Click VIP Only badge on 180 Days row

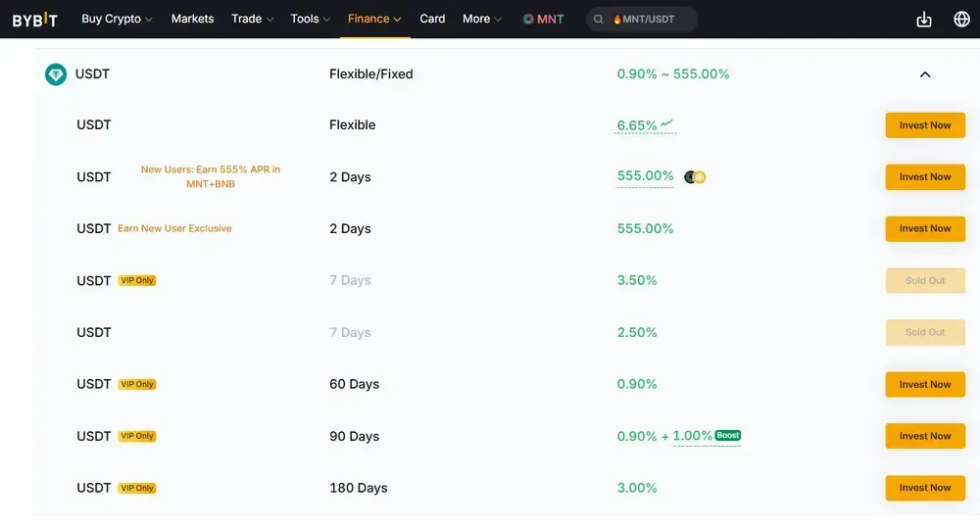coord(137,488)
